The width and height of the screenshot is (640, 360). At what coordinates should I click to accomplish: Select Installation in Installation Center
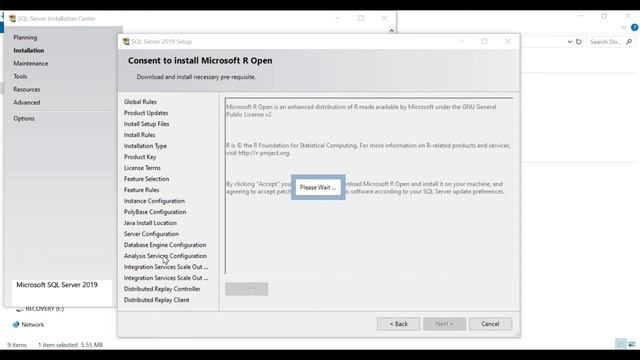click(x=29, y=50)
